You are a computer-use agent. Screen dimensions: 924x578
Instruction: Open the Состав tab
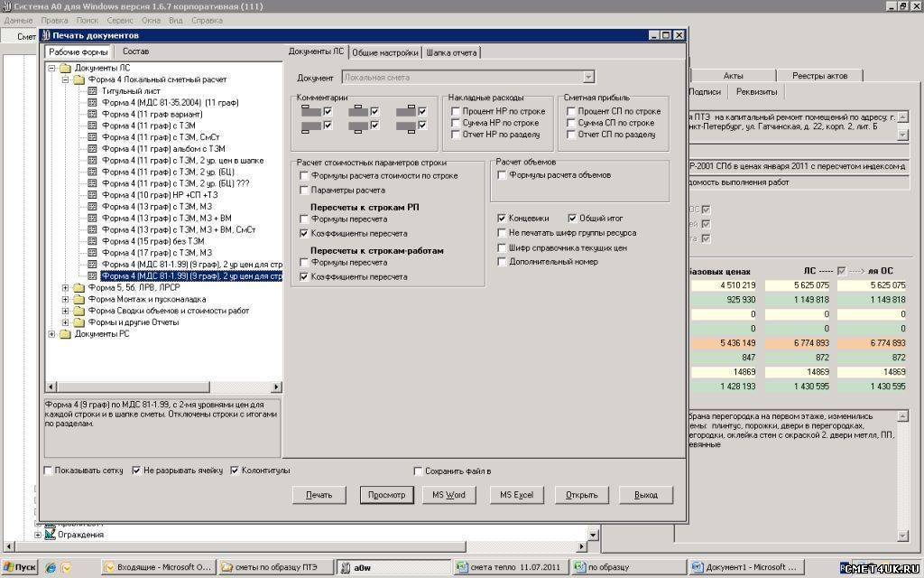[136, 51]
